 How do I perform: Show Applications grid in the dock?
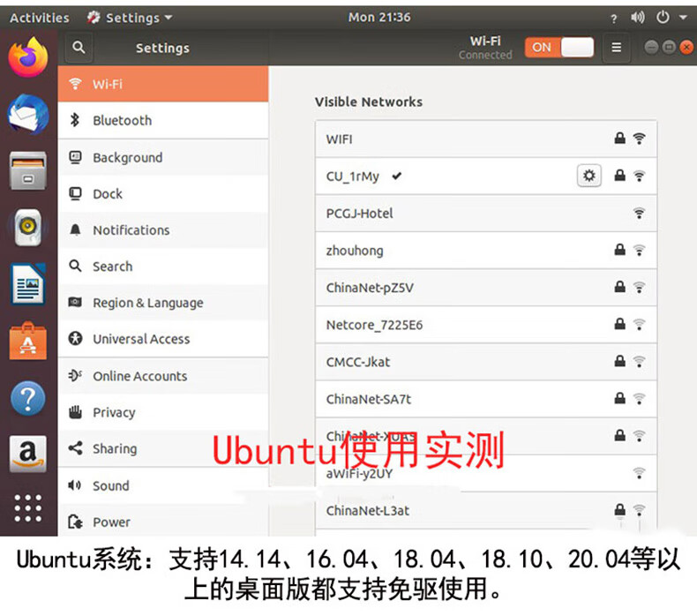[28, 508]
